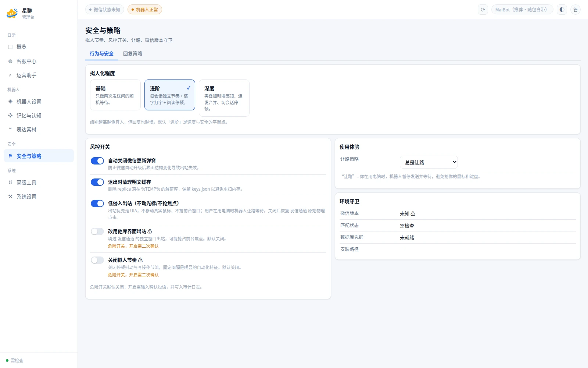
Task: Toggle 低侵入出站 switch
Action: (x=97, y=204)
